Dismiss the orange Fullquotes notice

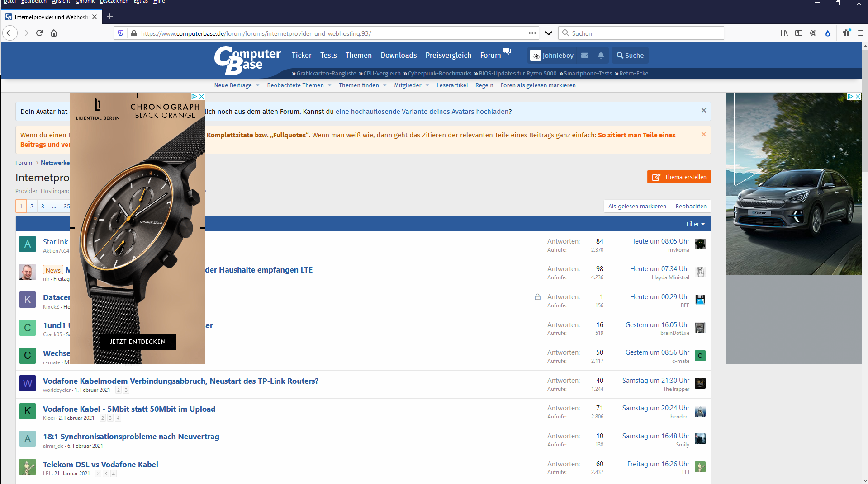(x=704, y=134)
